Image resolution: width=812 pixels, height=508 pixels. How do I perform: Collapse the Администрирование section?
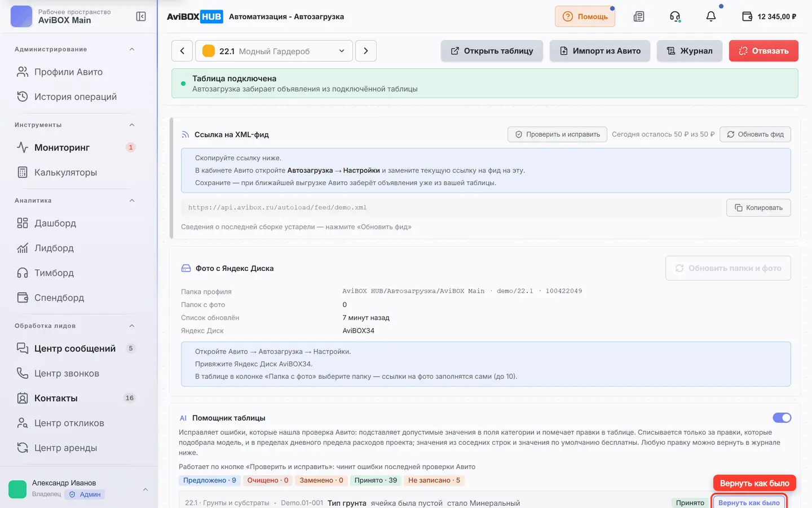pos(132,49)
